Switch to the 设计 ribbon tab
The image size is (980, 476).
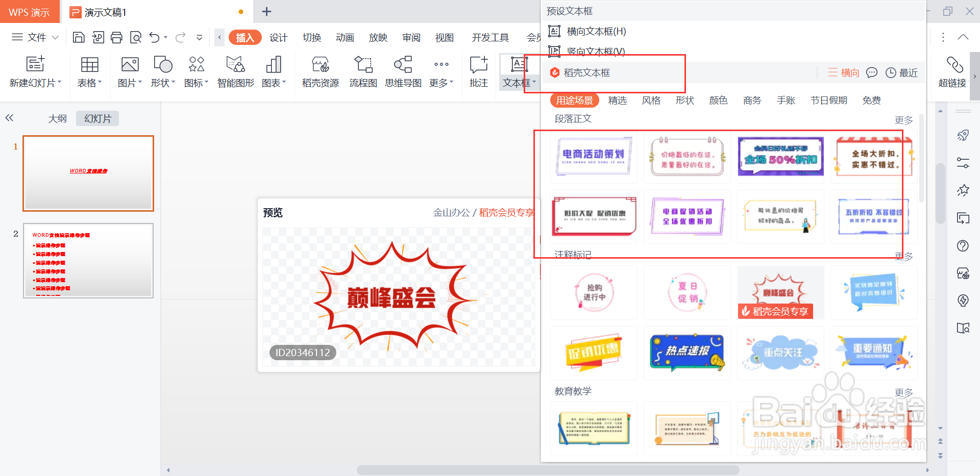pyautogui.click(x=279, y=37)
